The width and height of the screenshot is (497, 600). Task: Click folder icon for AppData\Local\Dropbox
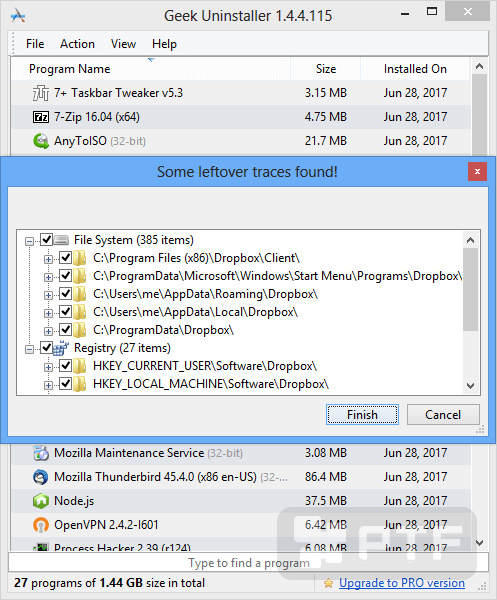pyautogui.click(x=79, y=312)
